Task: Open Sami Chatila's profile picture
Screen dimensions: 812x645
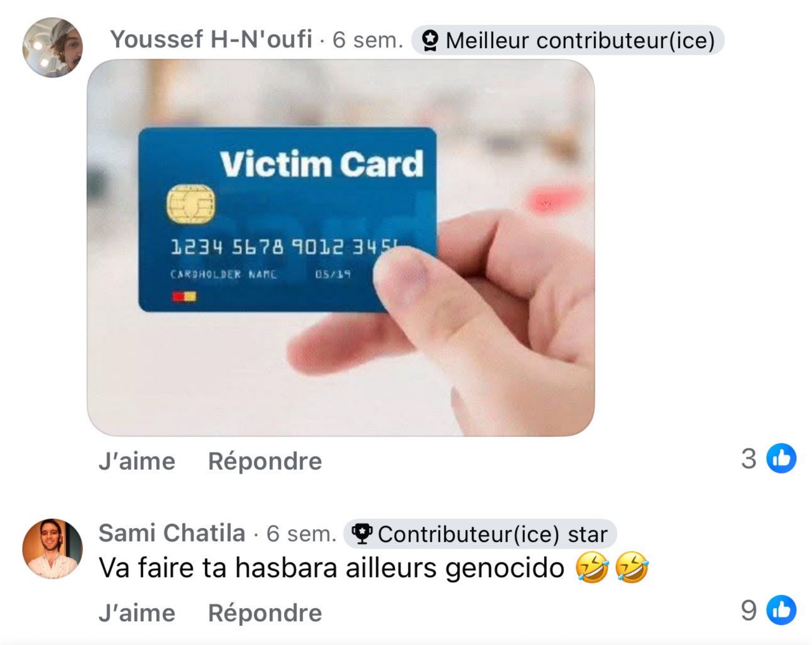Action: (x=52, y=548)
